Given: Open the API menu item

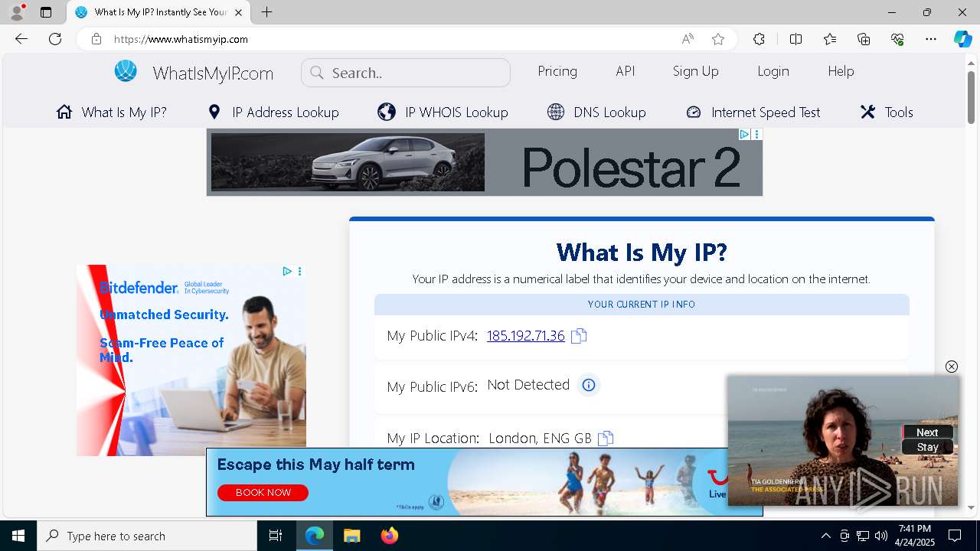Looking at the screenshot, I should coord(626,71).
